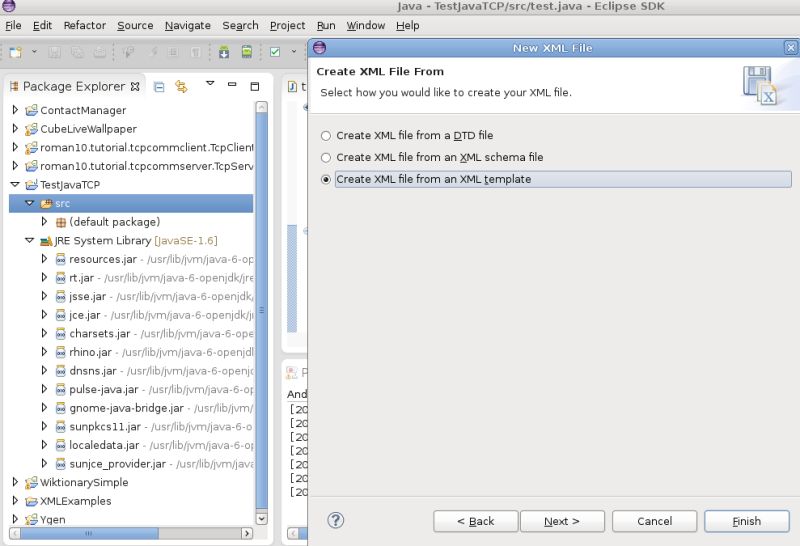Click the Next button

[x=562, y=521]
